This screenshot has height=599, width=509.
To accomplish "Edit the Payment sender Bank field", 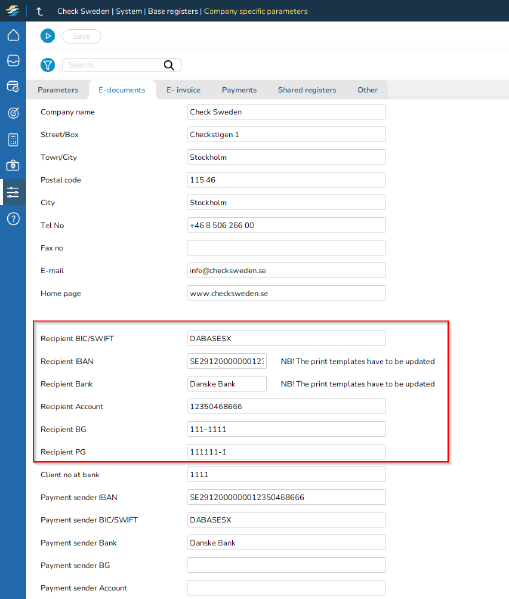I will click(x=286, y=542).
